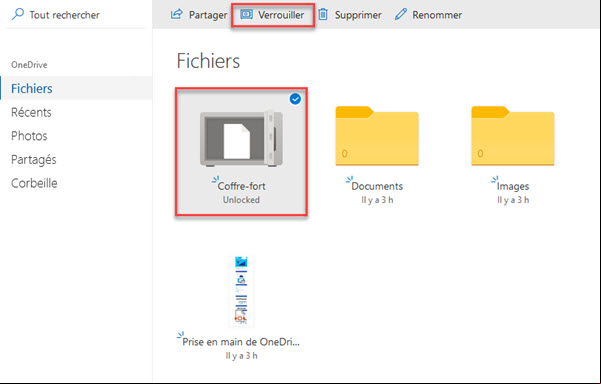Click the Fichiers page heading
This screenshot has width=601, height=384.
point(208,61)
